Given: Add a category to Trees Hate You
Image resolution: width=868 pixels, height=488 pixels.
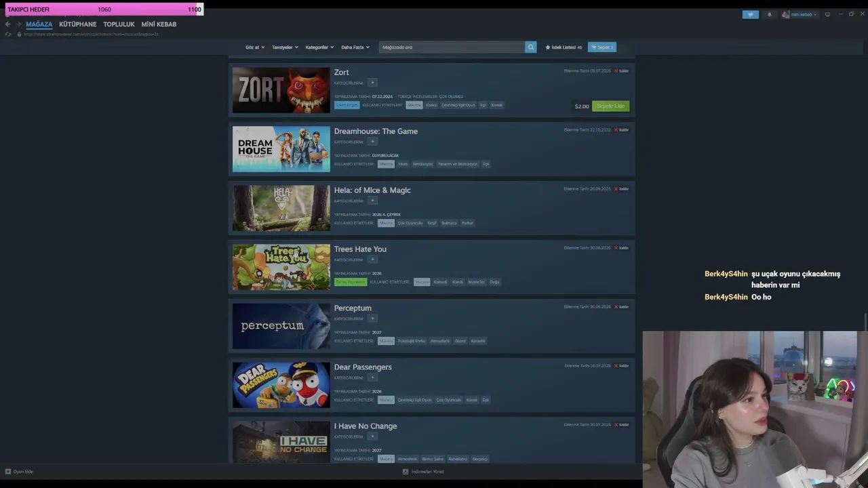Looking at the screenshot, I should point(372,260).
